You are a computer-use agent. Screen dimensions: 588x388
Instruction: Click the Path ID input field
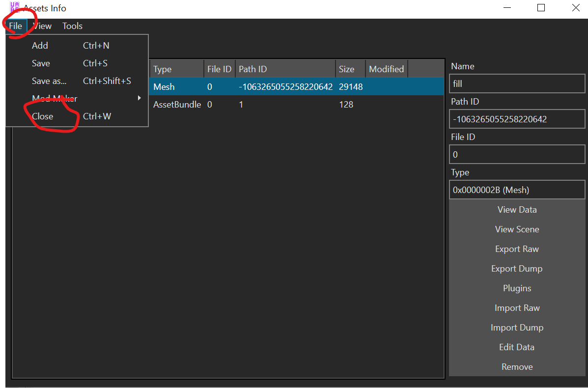coord(517,119)
